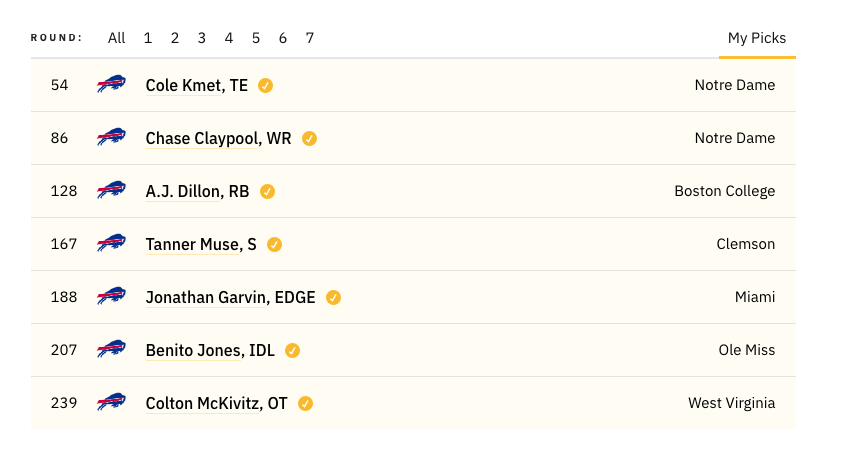This screenshot has height=459, width=852.
Task: Click pick number 188 row
Action: point(414,297)
